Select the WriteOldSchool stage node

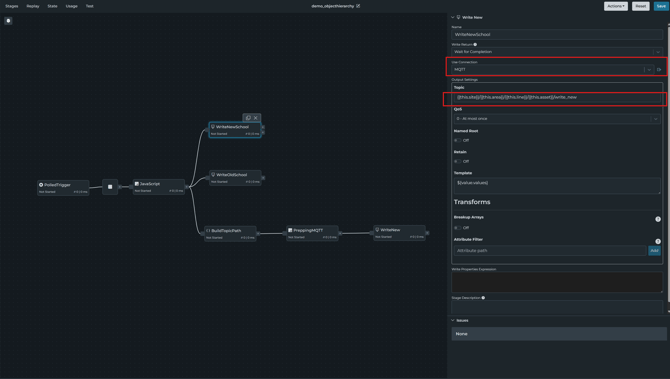coord(235,178)
